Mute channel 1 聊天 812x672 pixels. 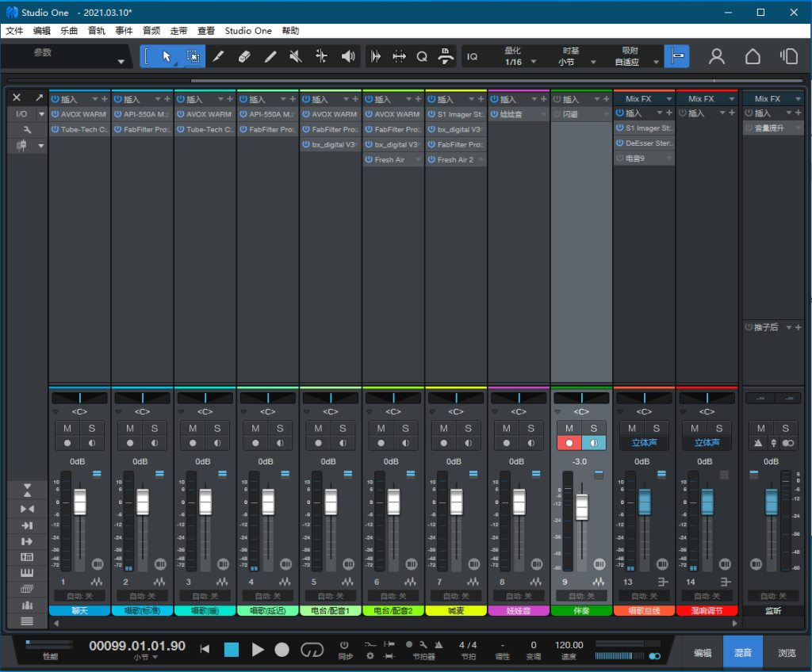pos(67,429)
